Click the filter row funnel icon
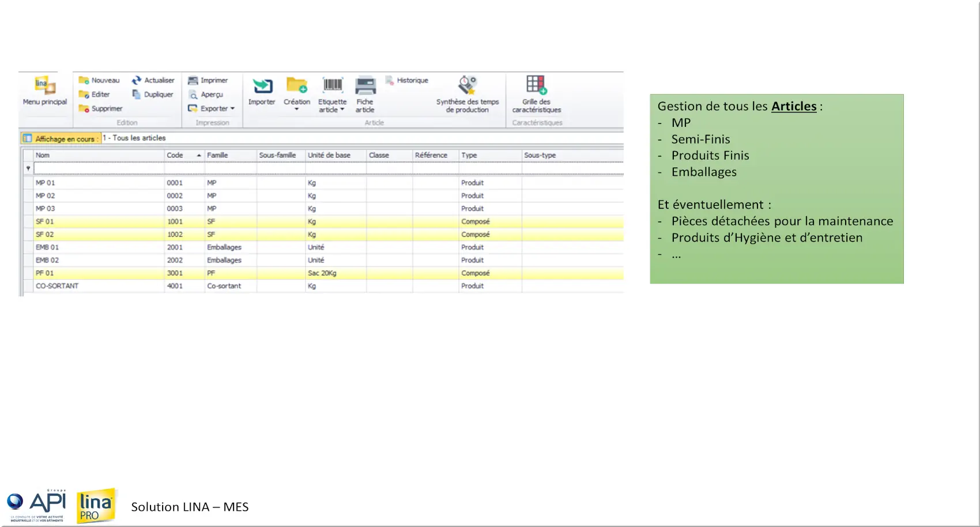 [x=28, y=168]
